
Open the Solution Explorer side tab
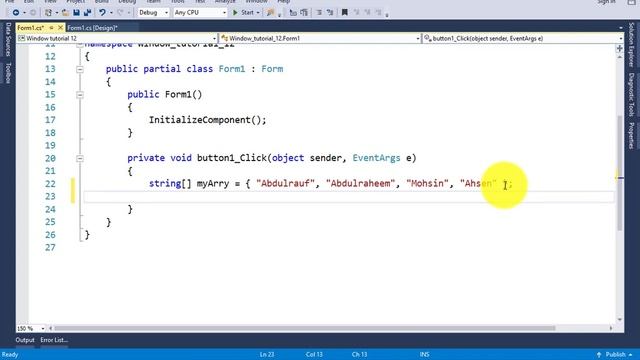pos(631,45)
